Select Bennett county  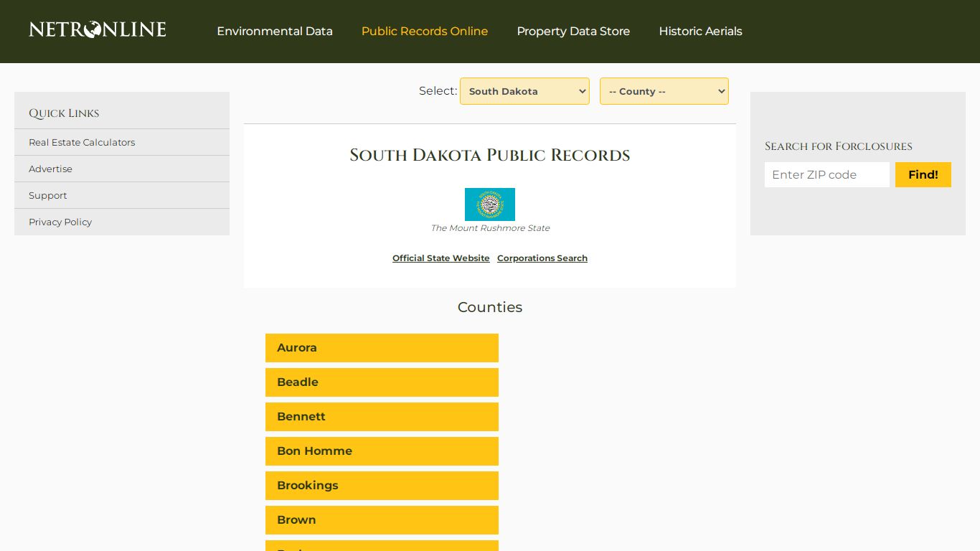coord(382,417)
